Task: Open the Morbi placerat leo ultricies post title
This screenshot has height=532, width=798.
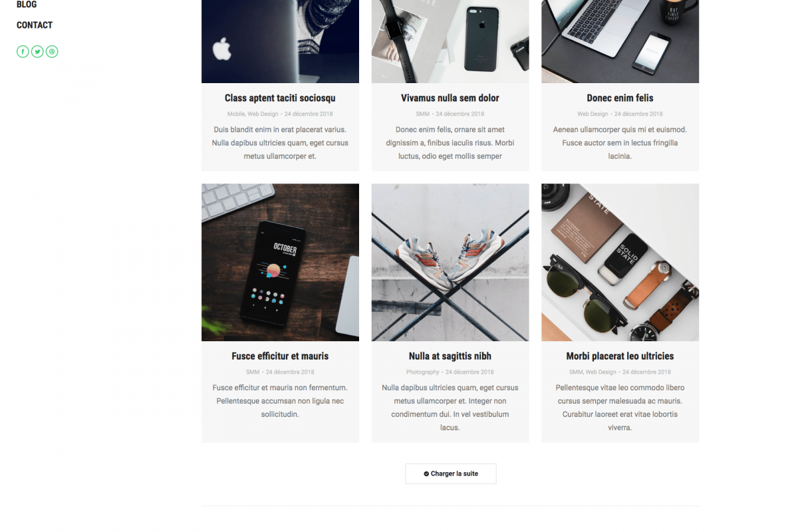Action: pyautogui.click(x=620, y=356)
